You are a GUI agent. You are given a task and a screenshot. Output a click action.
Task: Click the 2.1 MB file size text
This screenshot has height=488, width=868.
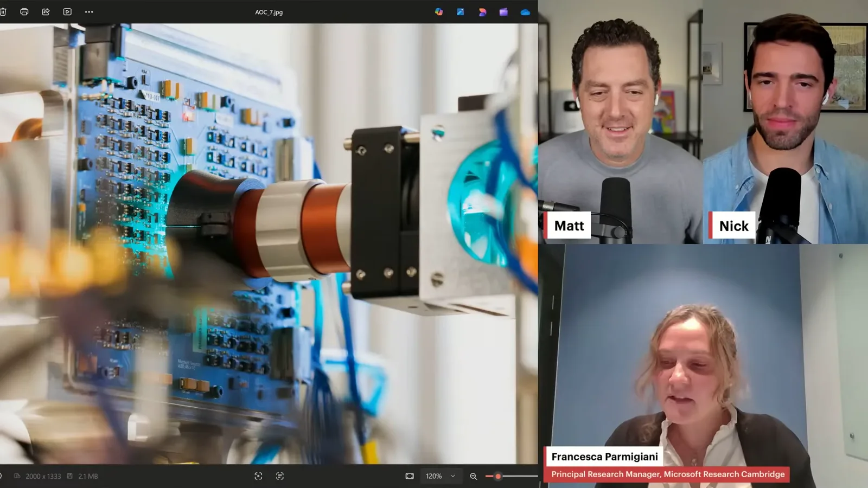(88, 476)
